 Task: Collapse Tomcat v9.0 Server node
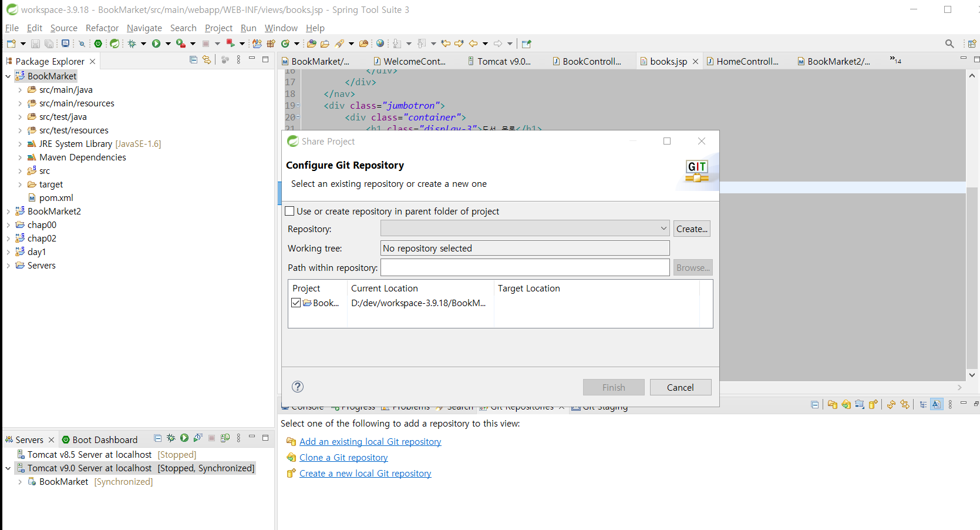[8, 468]
